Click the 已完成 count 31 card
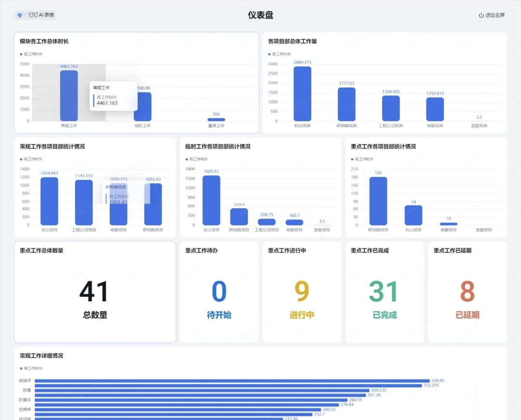The image size is (521, 420). tap(385, 292)
